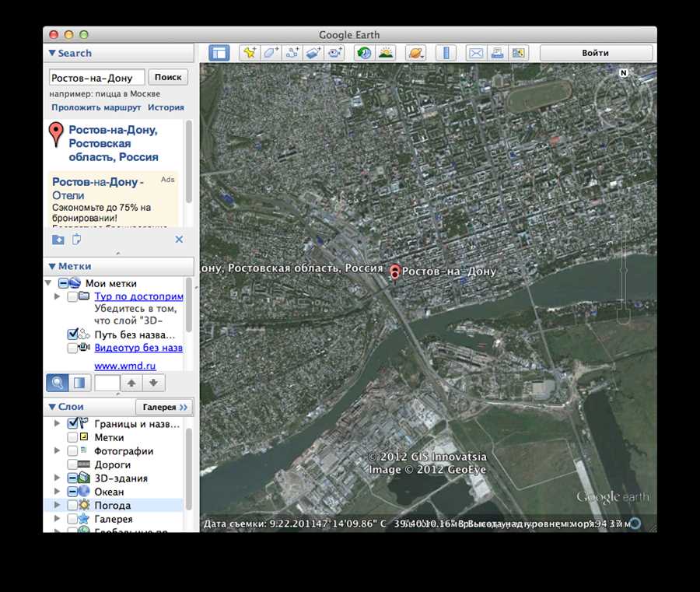The image size is (700, 592).
Task: Toggle sunlight across the landscape icon
Action: [386, 53]
